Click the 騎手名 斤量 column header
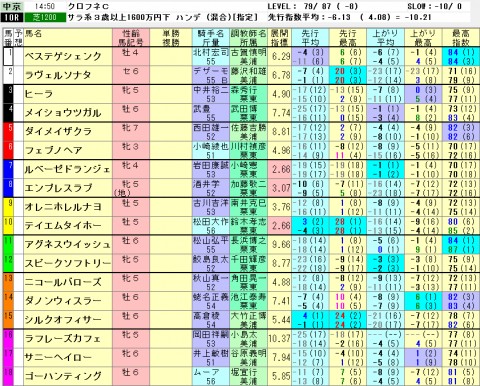Screen dimensions: 480x386 point(211,38)
